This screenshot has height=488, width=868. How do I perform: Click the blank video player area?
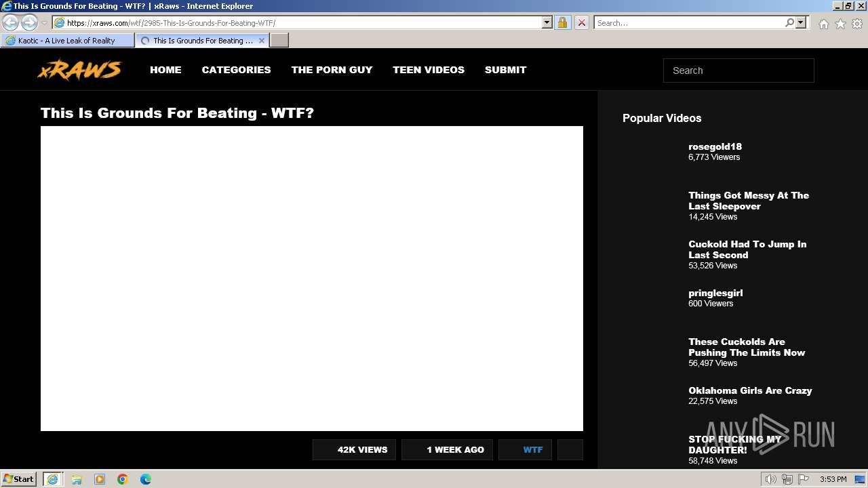[x=312, y=279]
